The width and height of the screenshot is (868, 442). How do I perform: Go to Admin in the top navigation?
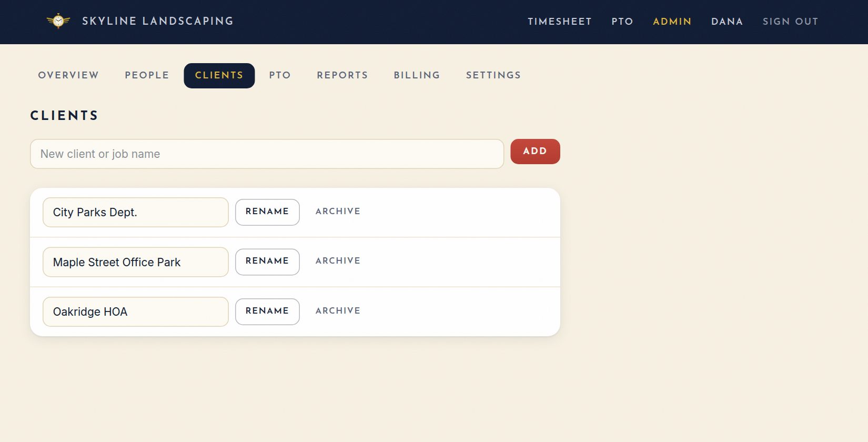pyautogui.click(x=672, y=22)
